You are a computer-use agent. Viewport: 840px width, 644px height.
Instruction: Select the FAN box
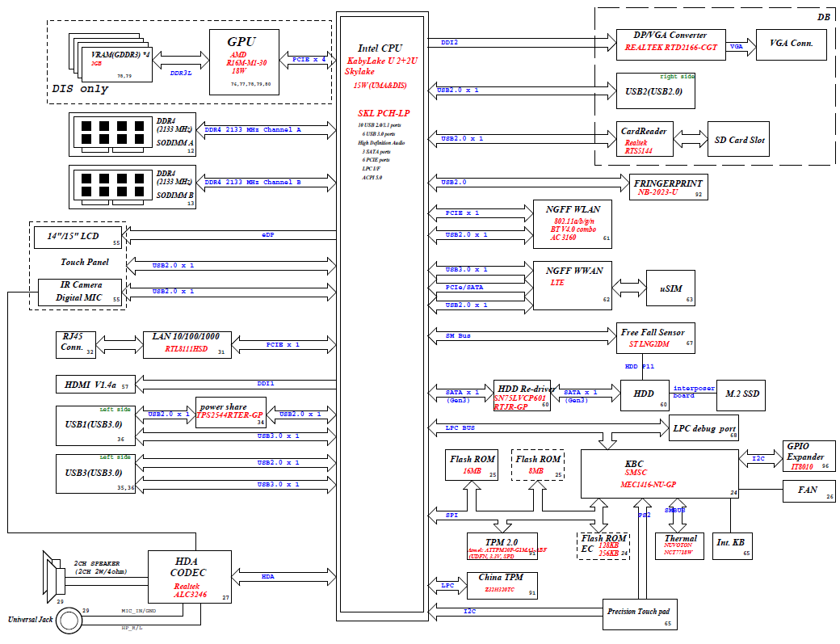pyautogui.click(x=809, y=490)
